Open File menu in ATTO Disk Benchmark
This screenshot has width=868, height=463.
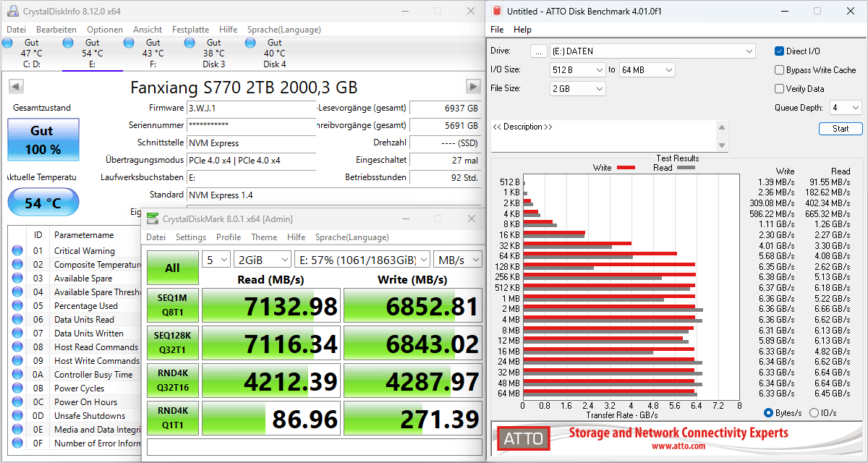[497, 30]
